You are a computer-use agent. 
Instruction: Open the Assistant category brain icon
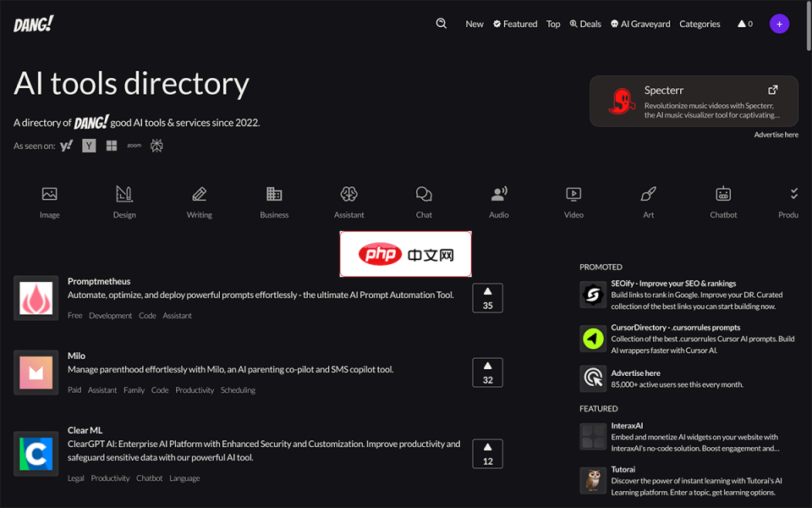point(349,194)
